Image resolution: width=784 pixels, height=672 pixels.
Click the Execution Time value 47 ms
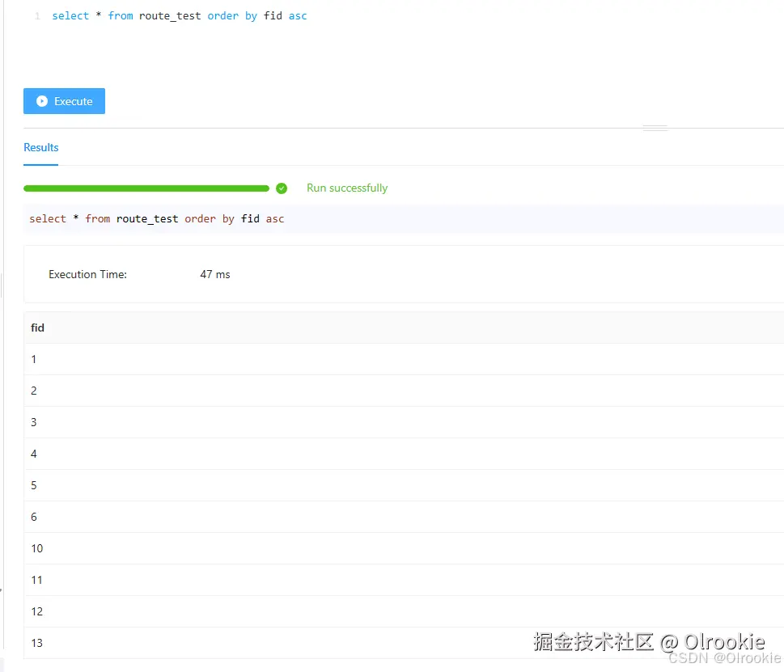point(214,274)
